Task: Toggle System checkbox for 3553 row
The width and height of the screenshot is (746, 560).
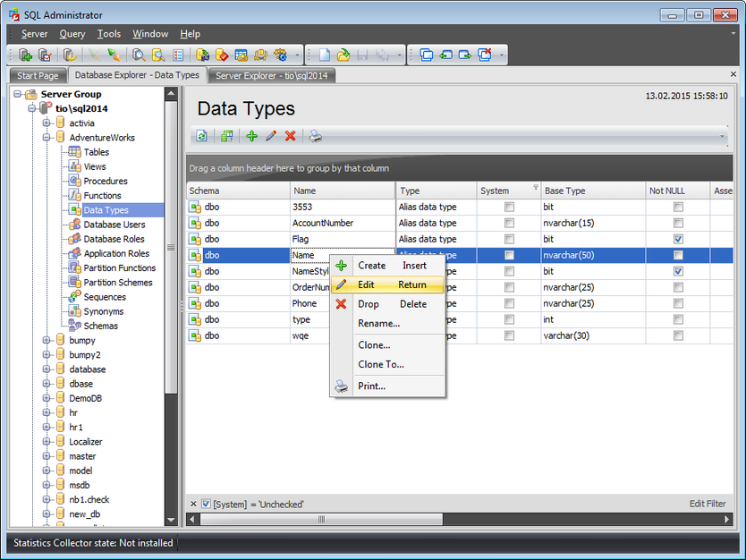Action: [509, 207]
